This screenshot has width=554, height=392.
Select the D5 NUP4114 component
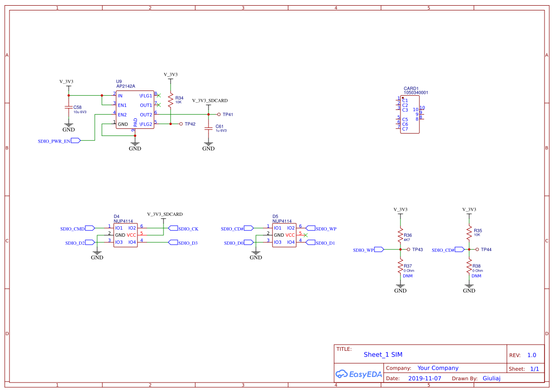(284, 235)
